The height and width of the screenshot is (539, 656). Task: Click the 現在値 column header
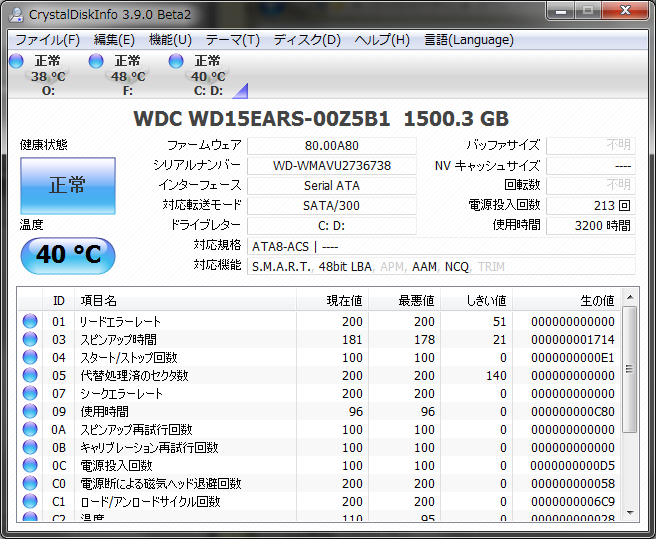tap(333, 300)
